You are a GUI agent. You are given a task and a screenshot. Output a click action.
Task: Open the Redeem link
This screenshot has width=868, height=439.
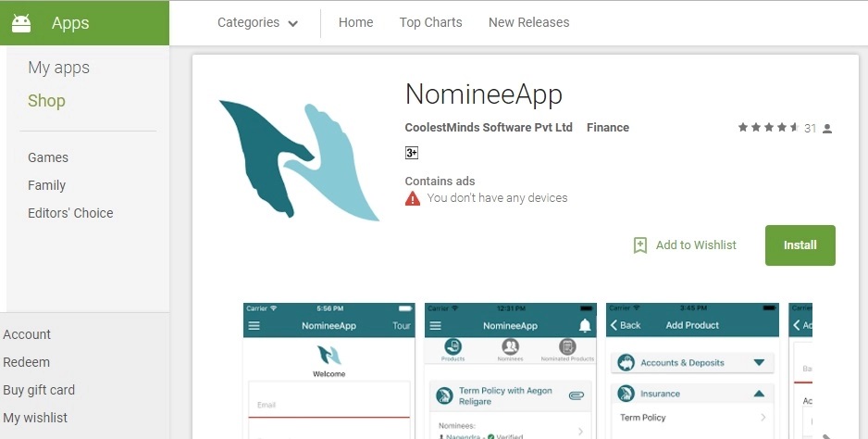pyautogui.click(x=26, y=362)
